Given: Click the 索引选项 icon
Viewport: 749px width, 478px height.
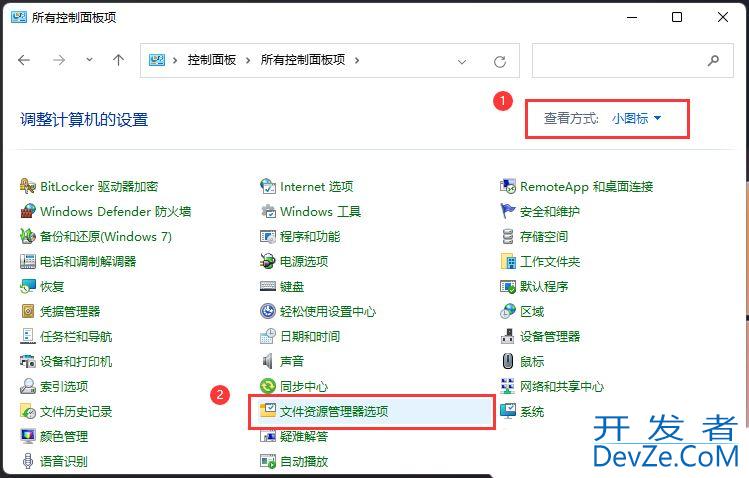Looking at the screenshot, I should click(28, 386).
